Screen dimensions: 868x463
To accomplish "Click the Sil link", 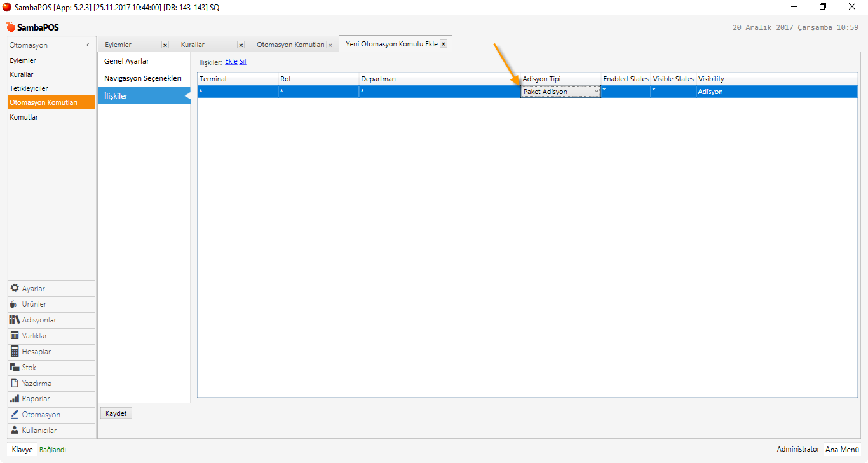I will pyautogui.click(x=243, y=62).
